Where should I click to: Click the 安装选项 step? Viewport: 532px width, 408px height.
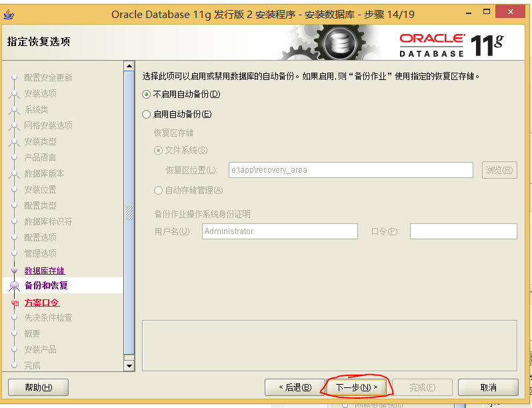(40, 93)
